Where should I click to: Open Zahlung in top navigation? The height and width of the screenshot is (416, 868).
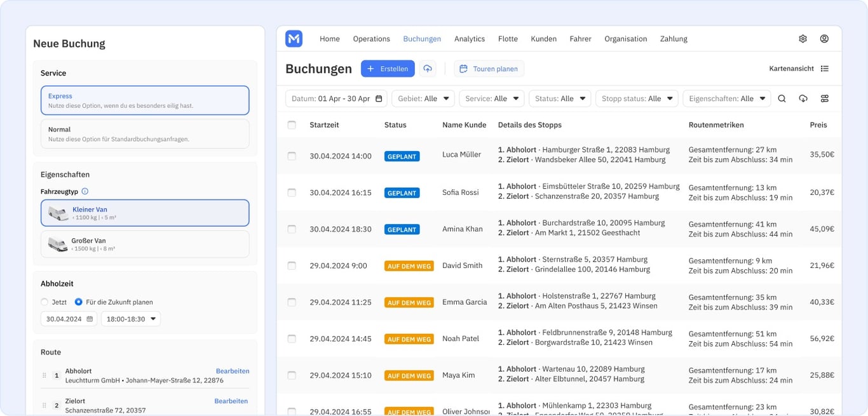674,39
